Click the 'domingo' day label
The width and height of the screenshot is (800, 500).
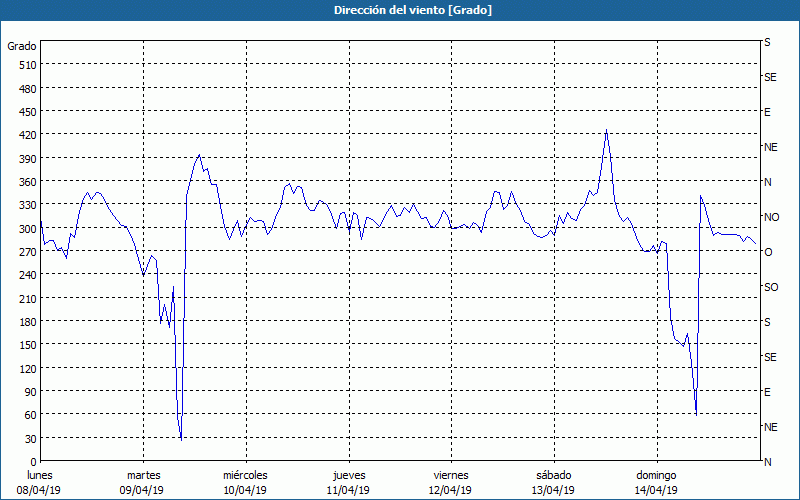656,476
